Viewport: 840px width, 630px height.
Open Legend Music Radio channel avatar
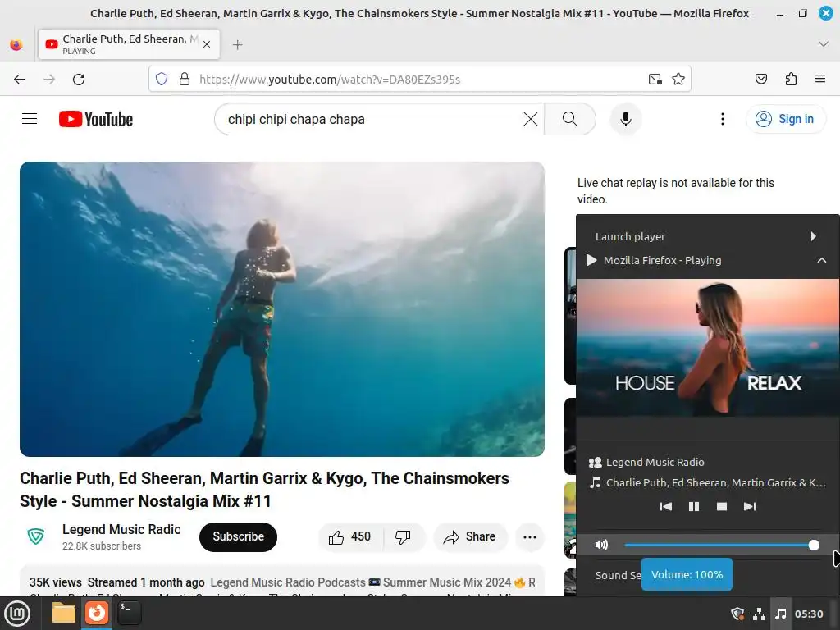[36, 536]
